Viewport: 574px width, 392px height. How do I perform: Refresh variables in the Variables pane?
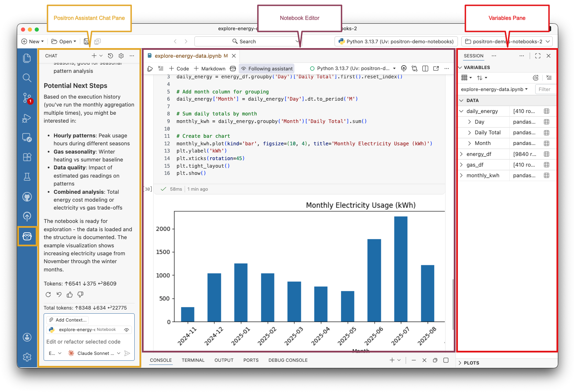click(536, 78)
